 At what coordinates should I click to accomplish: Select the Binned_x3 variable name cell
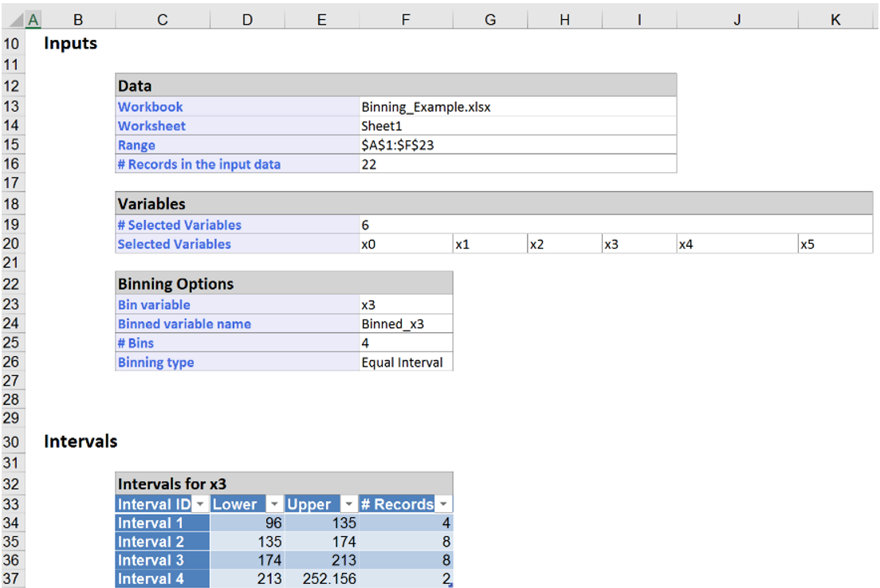tap(405, 324)
